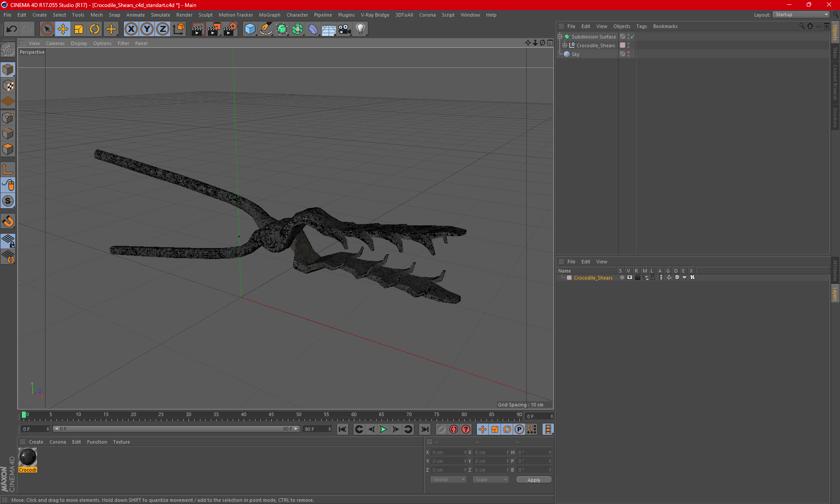Open the viewport Cameras menu
This screenshot has height=504, width=840.
(x=55, y=43)
